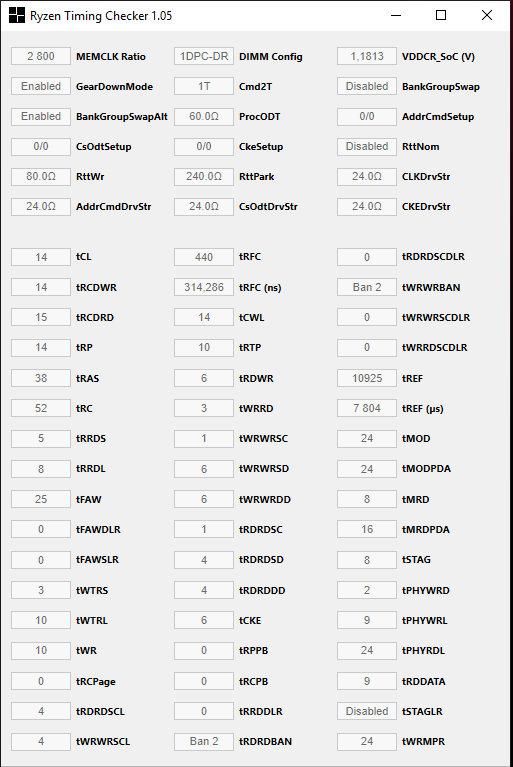Select the tRRDS value field
Screen dimensions: 513x767
(41, 438)
